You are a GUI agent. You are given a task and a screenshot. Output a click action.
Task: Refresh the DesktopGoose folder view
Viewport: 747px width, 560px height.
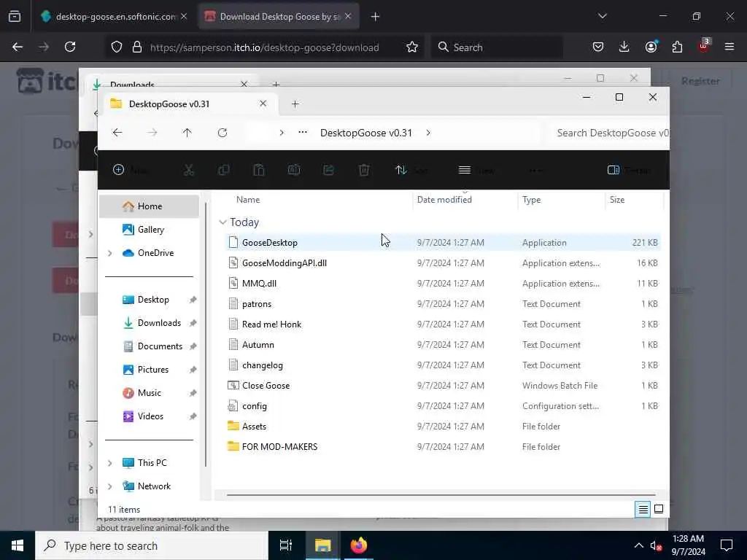coord(222,133)
